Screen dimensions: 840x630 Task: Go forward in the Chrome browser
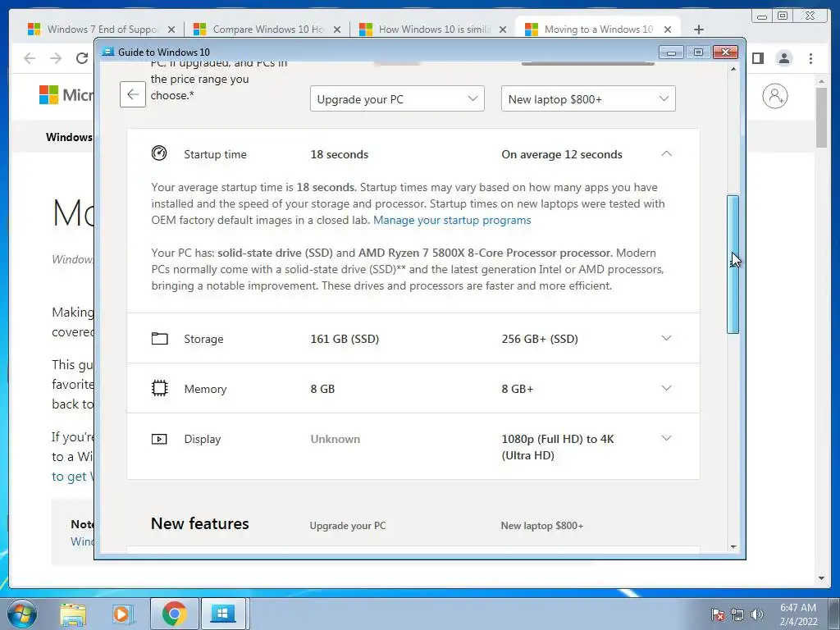pos(56,58)
